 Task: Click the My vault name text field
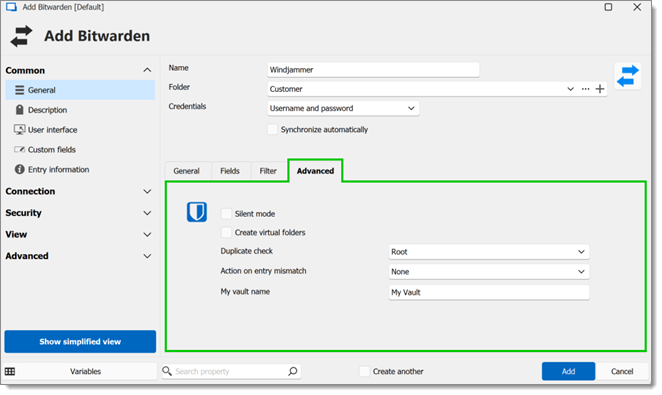tap(489, 292)
